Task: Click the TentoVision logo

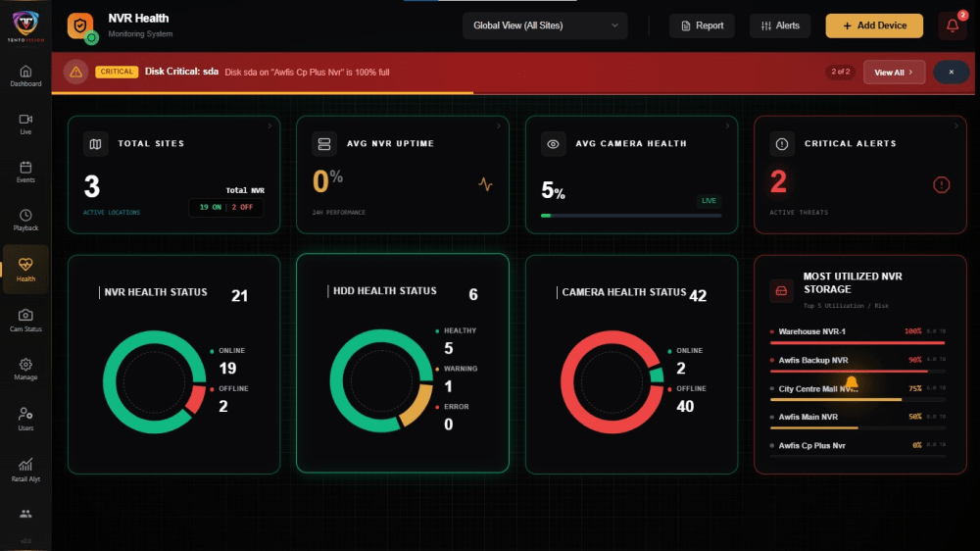Action: click(25, 26)
